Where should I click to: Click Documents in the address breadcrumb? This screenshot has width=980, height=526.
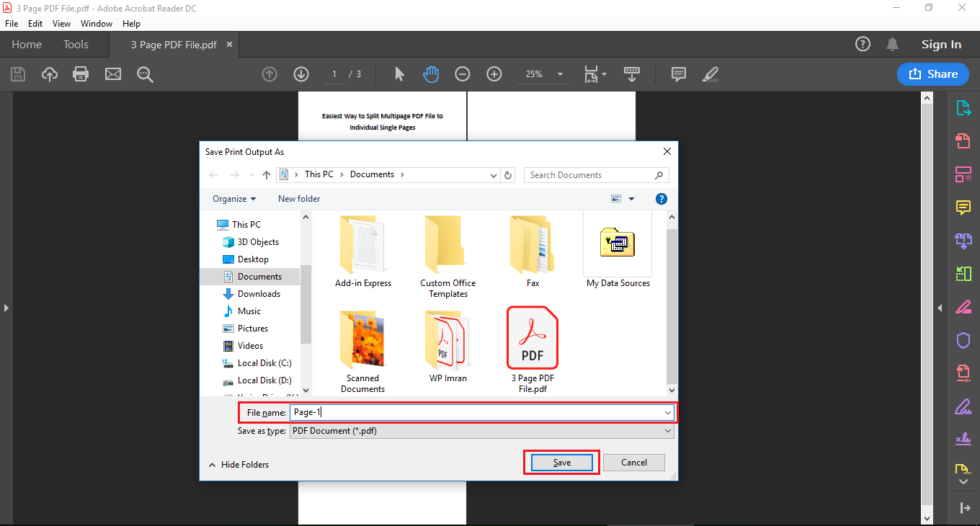point(372,174)
